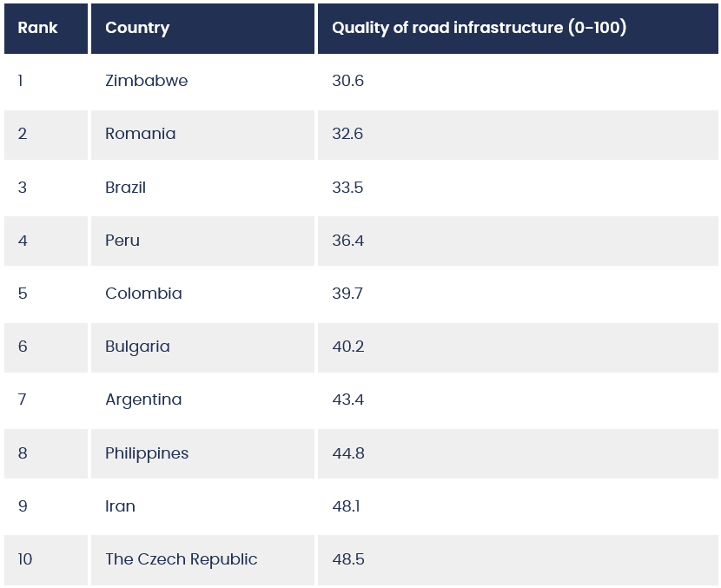Click the Rank column header

point(46,29)
